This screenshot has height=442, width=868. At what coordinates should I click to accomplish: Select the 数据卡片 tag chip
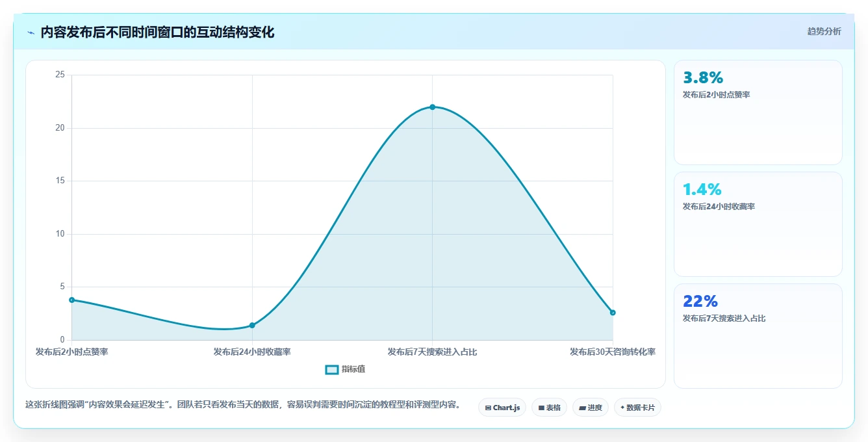tap(637, 408)
